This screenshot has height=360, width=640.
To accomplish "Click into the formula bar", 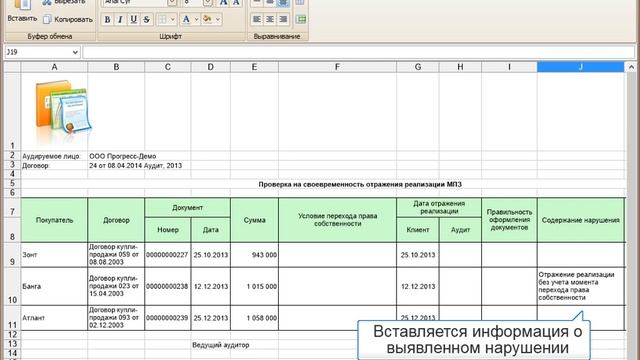I will (358, 52).
